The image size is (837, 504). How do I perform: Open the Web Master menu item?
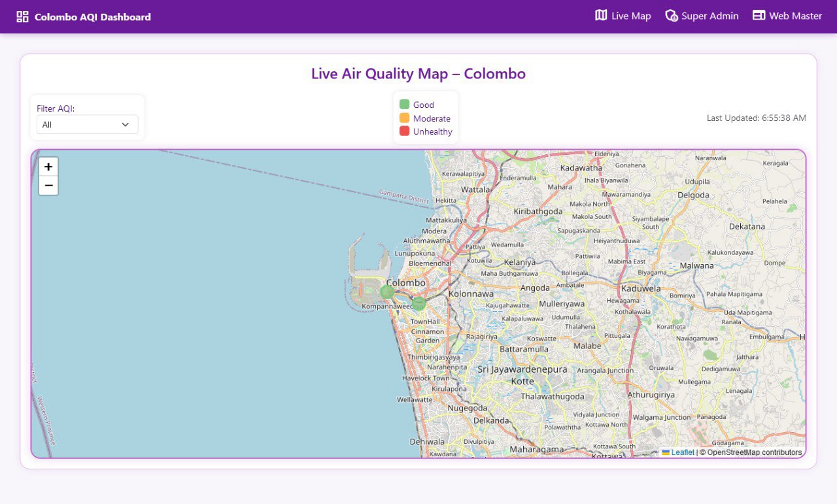click(795, 15)
